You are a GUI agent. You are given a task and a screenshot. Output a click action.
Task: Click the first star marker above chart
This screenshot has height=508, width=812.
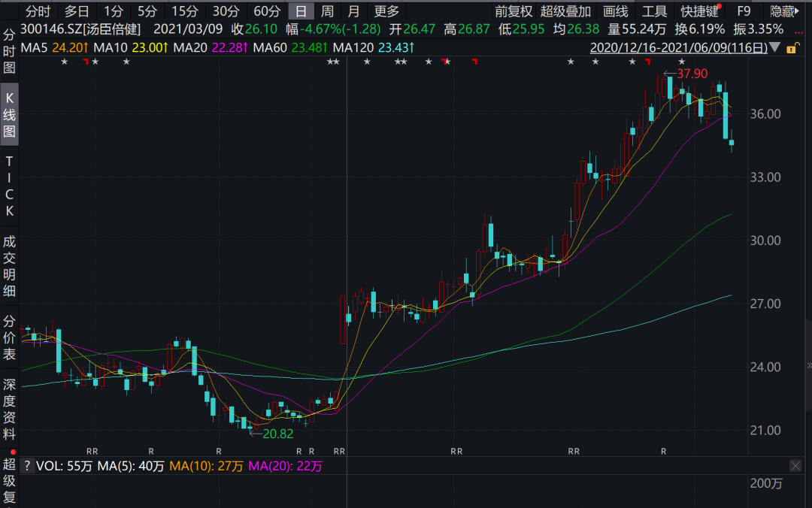(x=65, y=62)
